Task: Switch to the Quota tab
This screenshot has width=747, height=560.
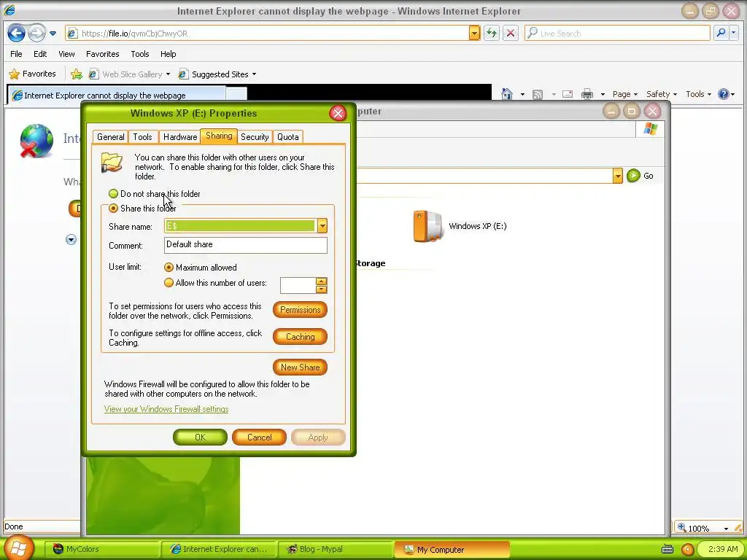Action: [x=288, y=137]
